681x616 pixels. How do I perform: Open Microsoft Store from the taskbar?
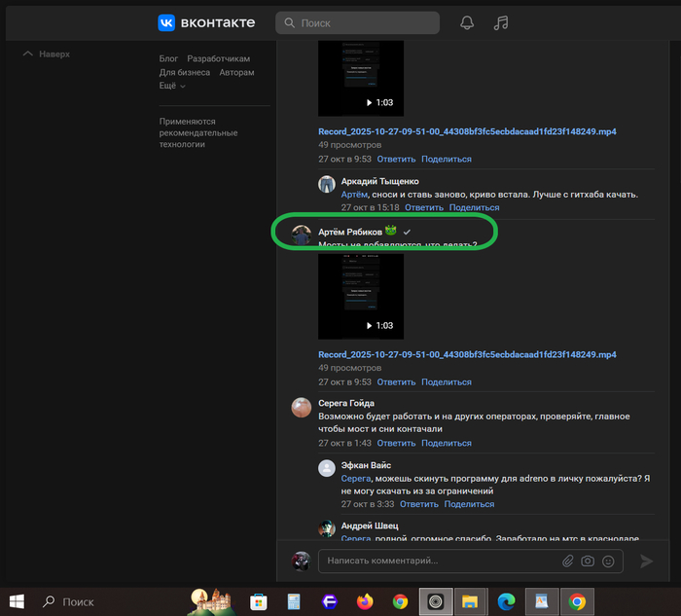pos(258,601)
